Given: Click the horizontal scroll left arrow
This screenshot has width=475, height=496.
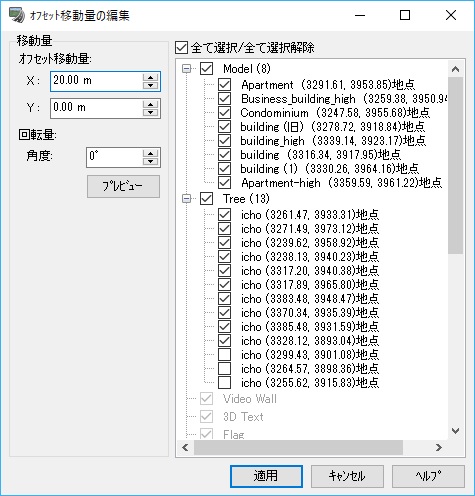Looking at the screenshot, I should 185,447.
